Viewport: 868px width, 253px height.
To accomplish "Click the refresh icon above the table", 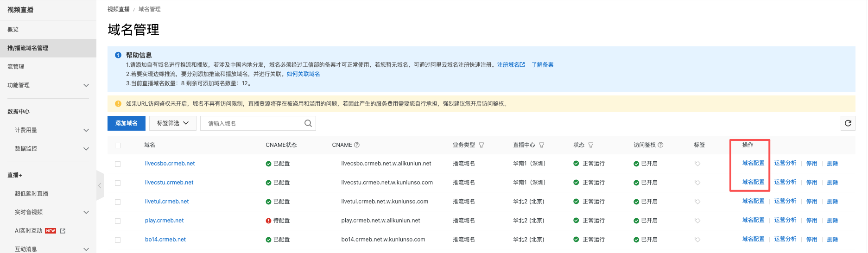I will [848, 123].
